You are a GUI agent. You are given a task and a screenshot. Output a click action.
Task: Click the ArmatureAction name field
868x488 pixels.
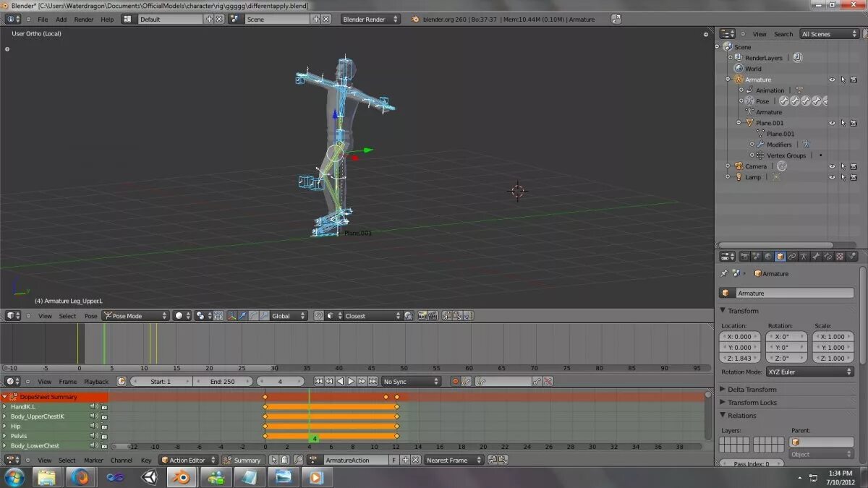tap(357, 460)
